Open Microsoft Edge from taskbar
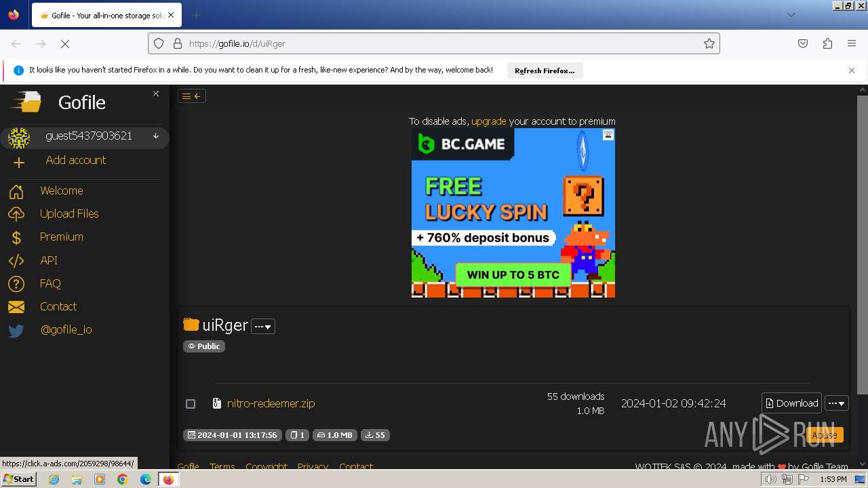Viewport: 868px width, 488px height. 146,479
